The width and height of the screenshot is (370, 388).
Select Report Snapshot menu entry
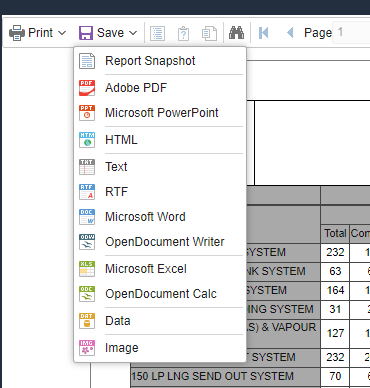160,61
